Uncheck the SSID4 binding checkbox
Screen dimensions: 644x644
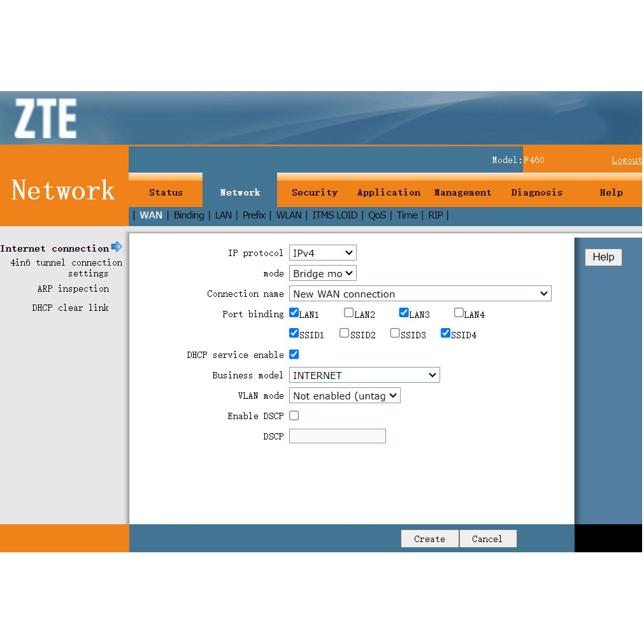445,333
